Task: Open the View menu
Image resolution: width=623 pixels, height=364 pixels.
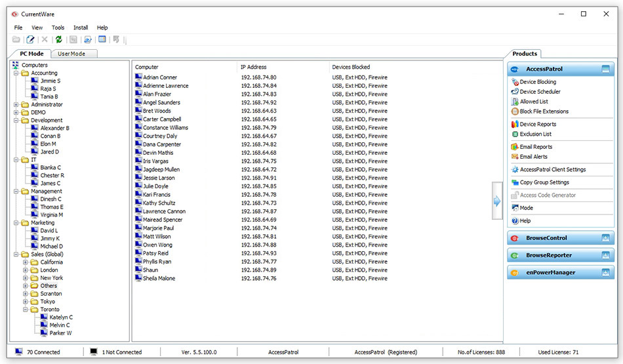Action: point(37,28)
